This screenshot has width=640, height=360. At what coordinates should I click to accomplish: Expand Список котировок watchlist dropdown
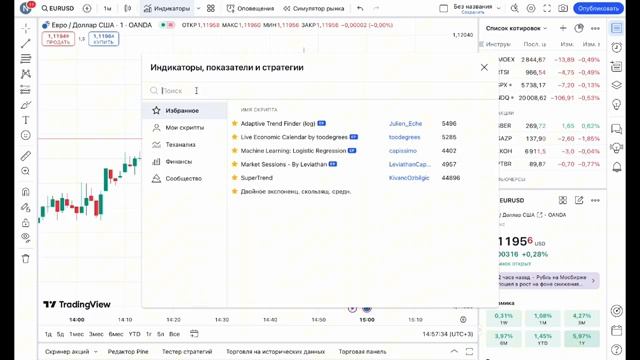click(x=516, y=28)
